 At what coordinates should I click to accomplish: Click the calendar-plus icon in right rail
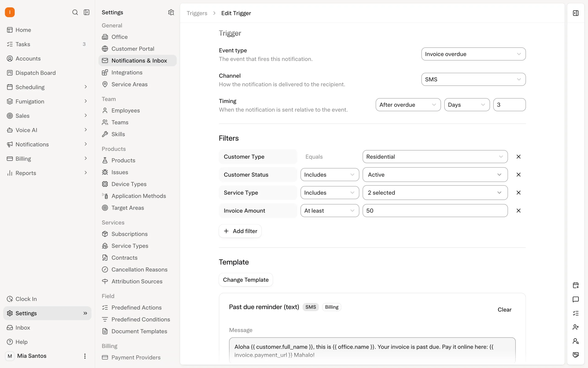click(576, 285)
